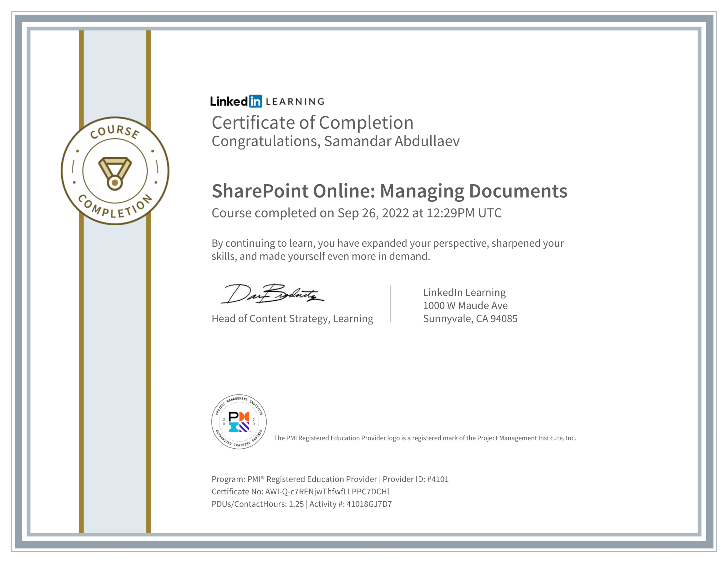Click the 'LinkedIn Learning' address line
The width and height of the screenshot is (728, 562).
pos(464,292)
